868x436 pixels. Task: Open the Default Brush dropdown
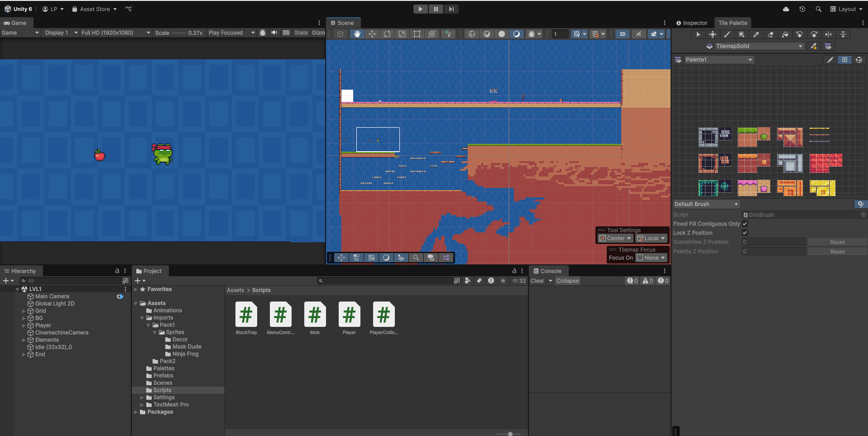pos(706,204)
